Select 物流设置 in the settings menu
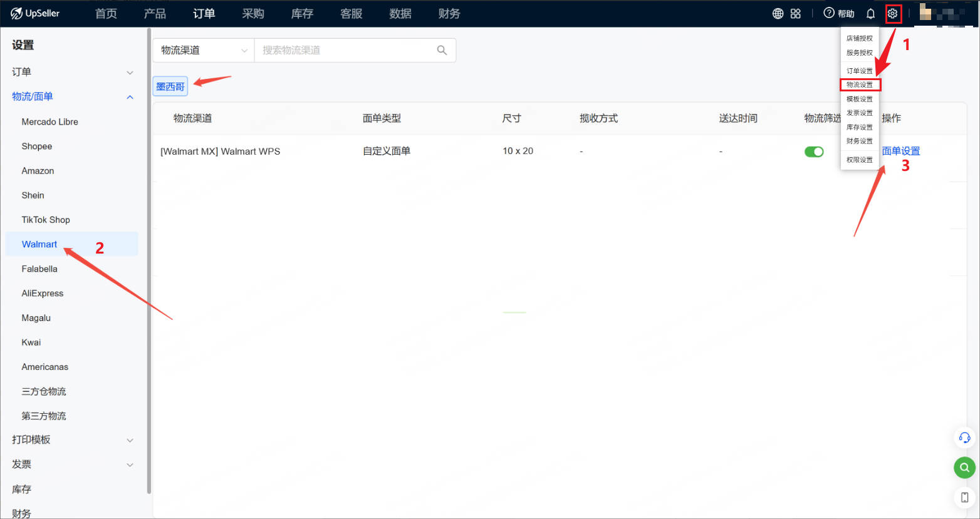 (x=859, y=84)
